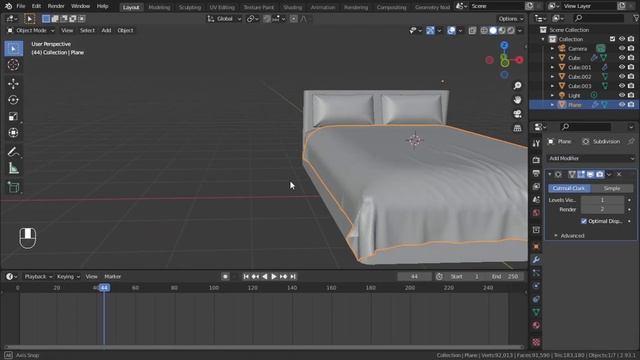Hide the Camera in viewport
This screenshot has width=640, height=360.
pyautogui.click(x=622, y=49)
